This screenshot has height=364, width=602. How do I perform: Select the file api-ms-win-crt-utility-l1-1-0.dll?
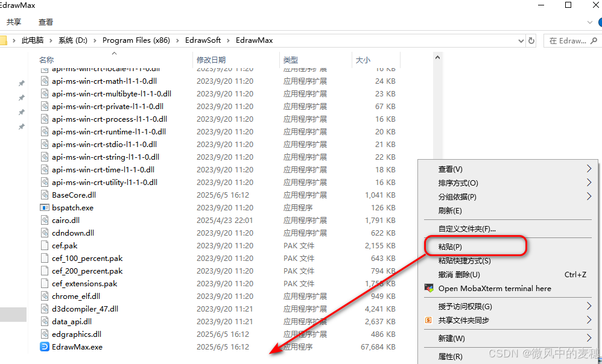tap(104, 182)
